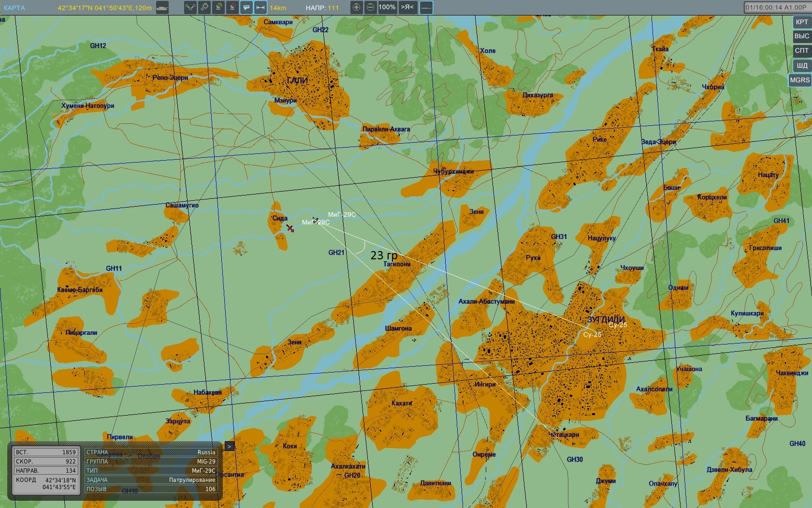
Task: Click the ЗАДАЧА Патрулирование row
Action: point(151,480)
